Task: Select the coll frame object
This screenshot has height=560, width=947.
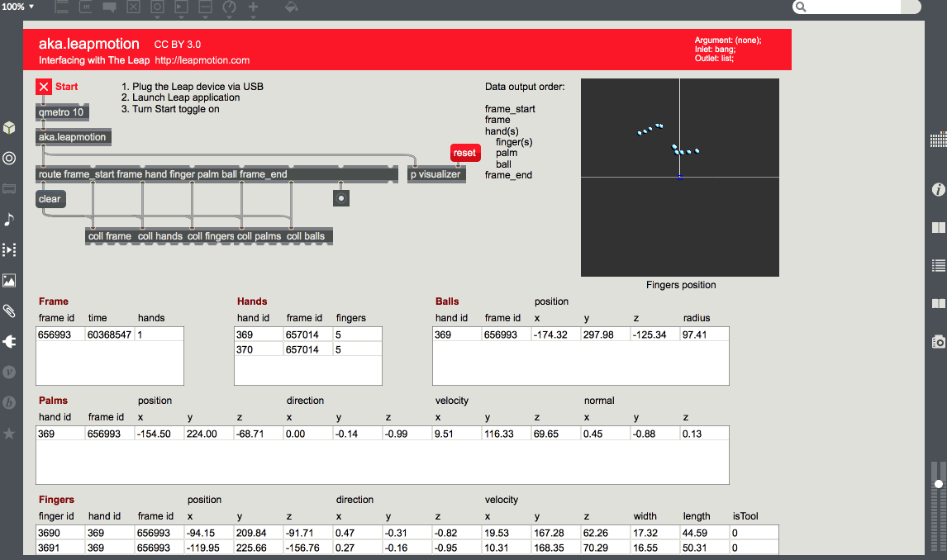Action: [x=110, y=236]
